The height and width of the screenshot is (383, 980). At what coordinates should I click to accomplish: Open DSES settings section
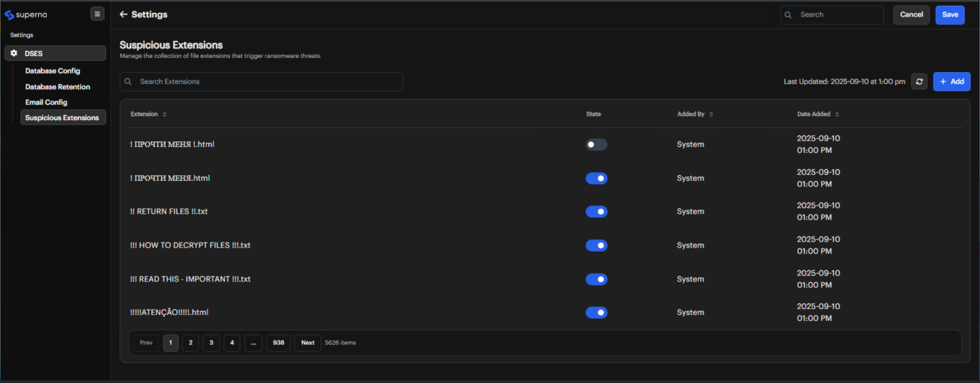click(x=55, y=53)
